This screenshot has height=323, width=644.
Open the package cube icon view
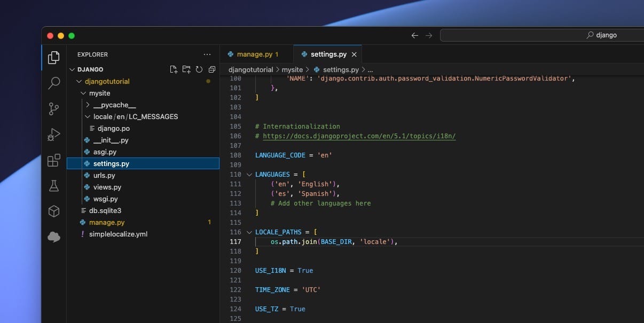click(x=54, y=211)
